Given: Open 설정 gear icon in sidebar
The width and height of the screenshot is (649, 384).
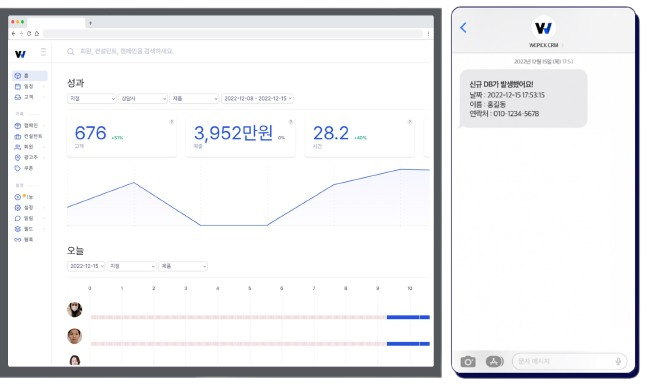Looking at the screenshot, I should tap(17, 208).
